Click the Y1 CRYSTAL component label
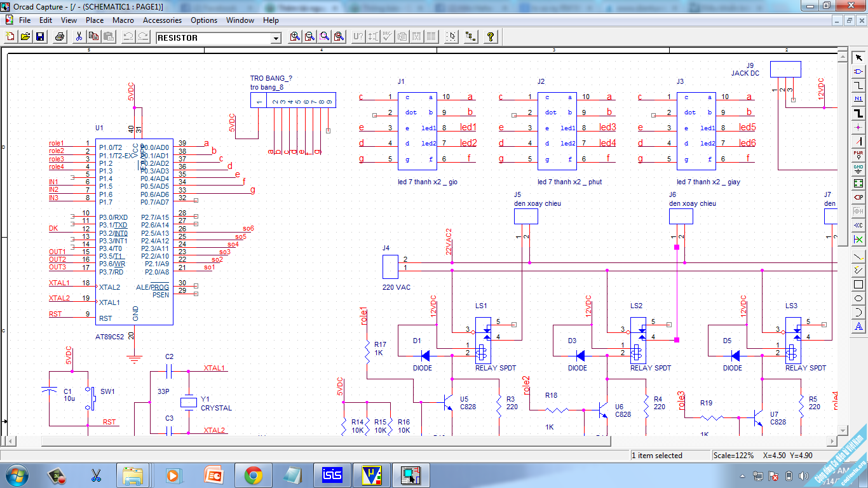This screenshot has height=488, width=868. [x=216, y=408]
